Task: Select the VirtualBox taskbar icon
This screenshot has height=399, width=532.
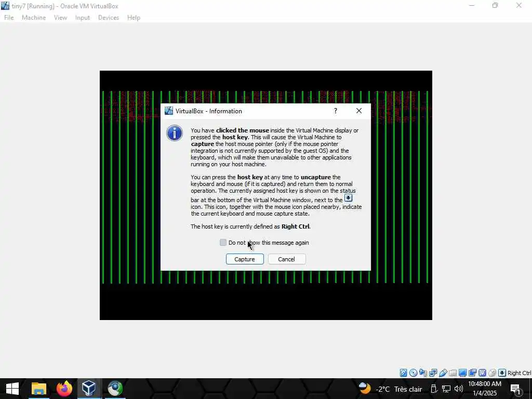Action: (x=89, y=389)
